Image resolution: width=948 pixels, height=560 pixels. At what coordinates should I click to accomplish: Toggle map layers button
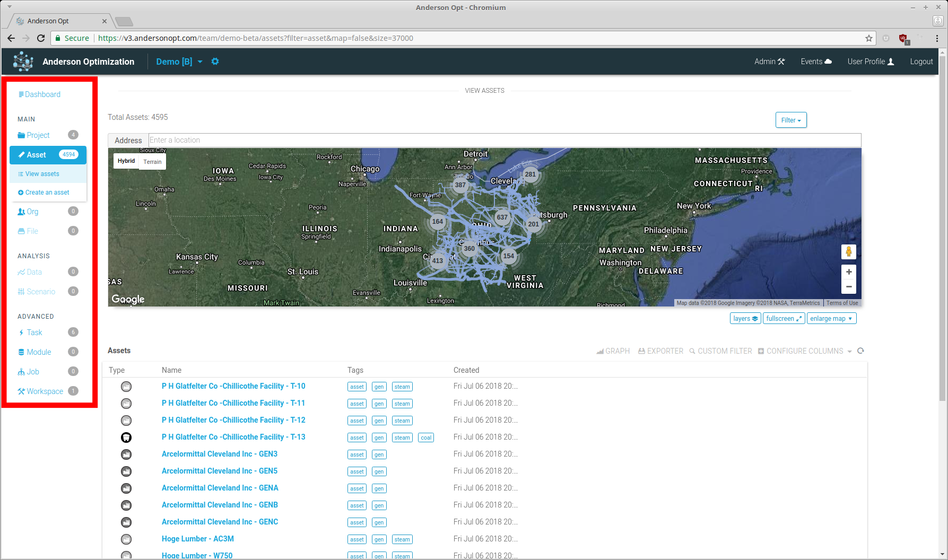[745, 319]
